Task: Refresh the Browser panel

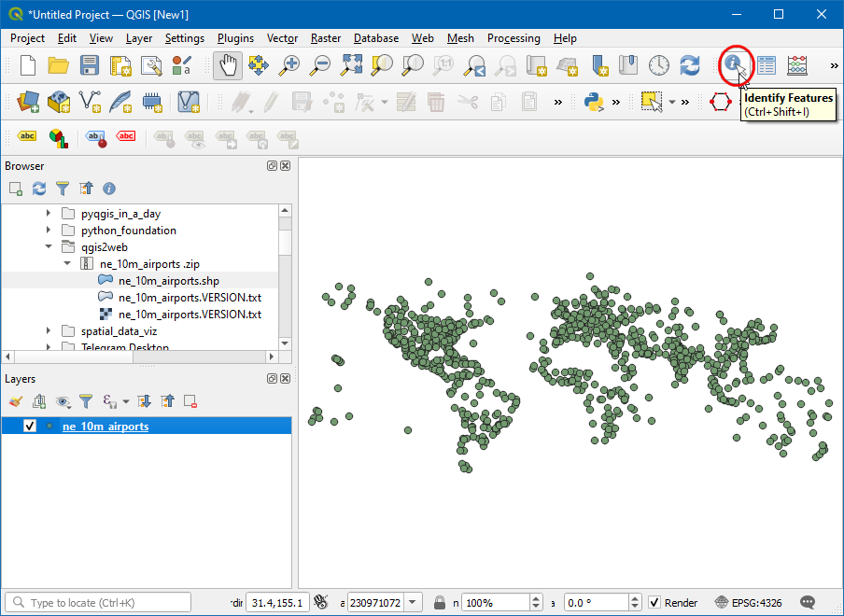Action: pyautogui.click(x=39, y=189)
